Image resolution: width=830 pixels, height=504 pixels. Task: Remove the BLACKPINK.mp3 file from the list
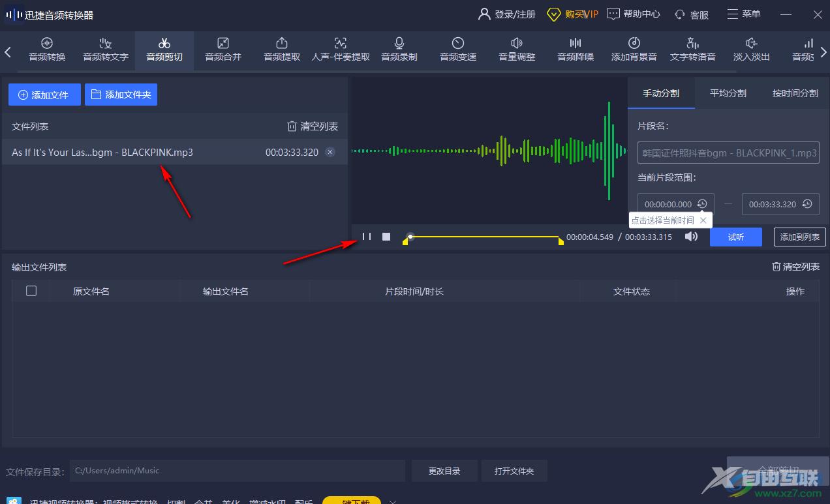pyautogui.click(x=330, y=153)
